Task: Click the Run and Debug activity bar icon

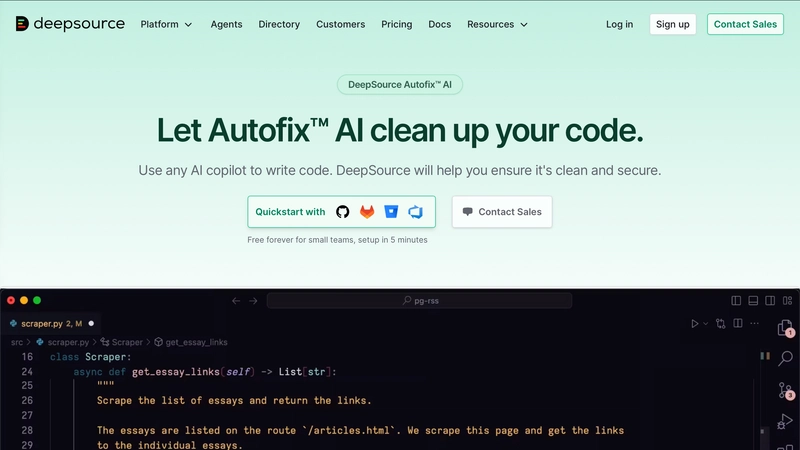Action: [786, 421]
